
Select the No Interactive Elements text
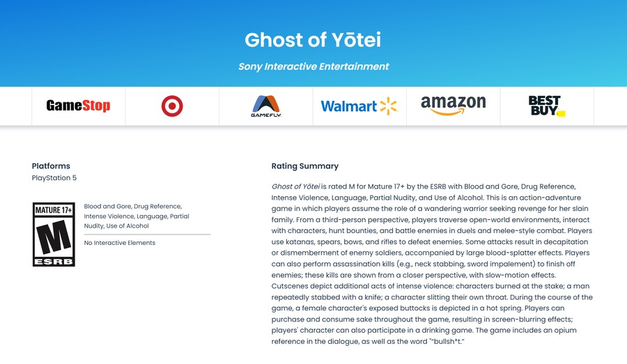[120, 243]
